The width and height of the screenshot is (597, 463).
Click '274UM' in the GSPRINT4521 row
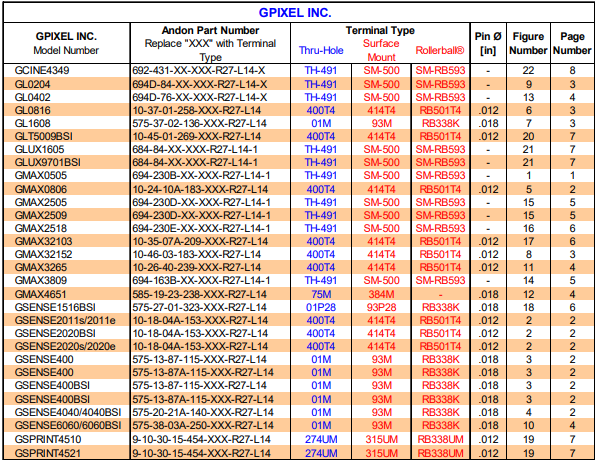point(321,453)
